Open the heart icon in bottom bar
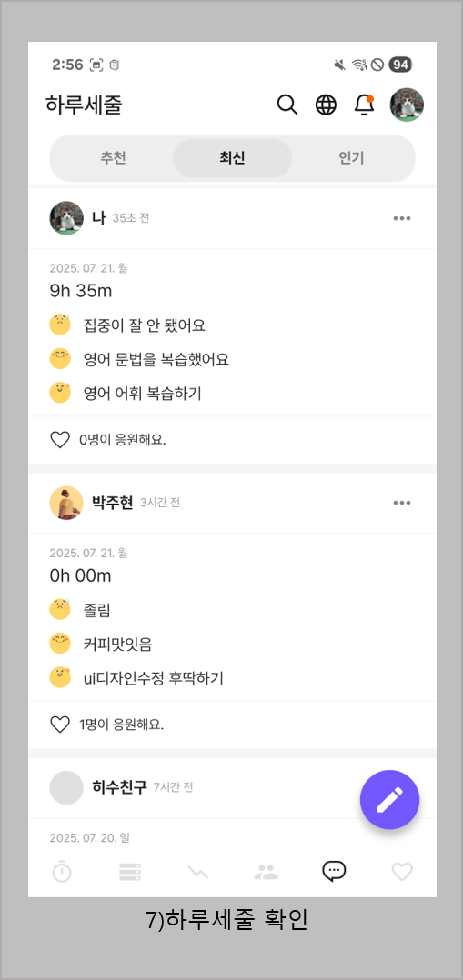The height and width of the screenshot is (980, 463). pyautogui.click(x=402, y=872)
